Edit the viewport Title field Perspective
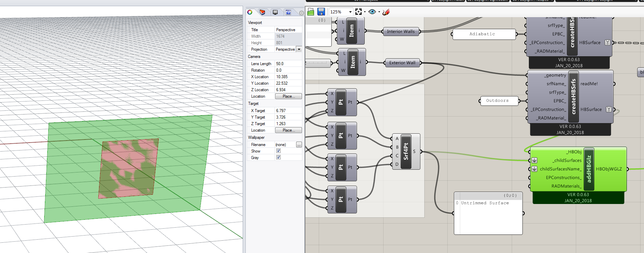This screenshot has width=644, height=253. point(288,30)
